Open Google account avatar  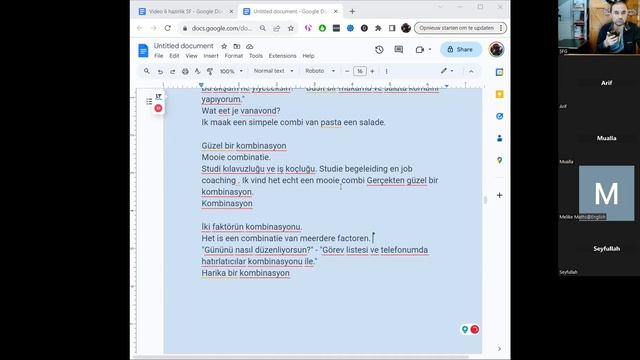(x=496, y=49)
